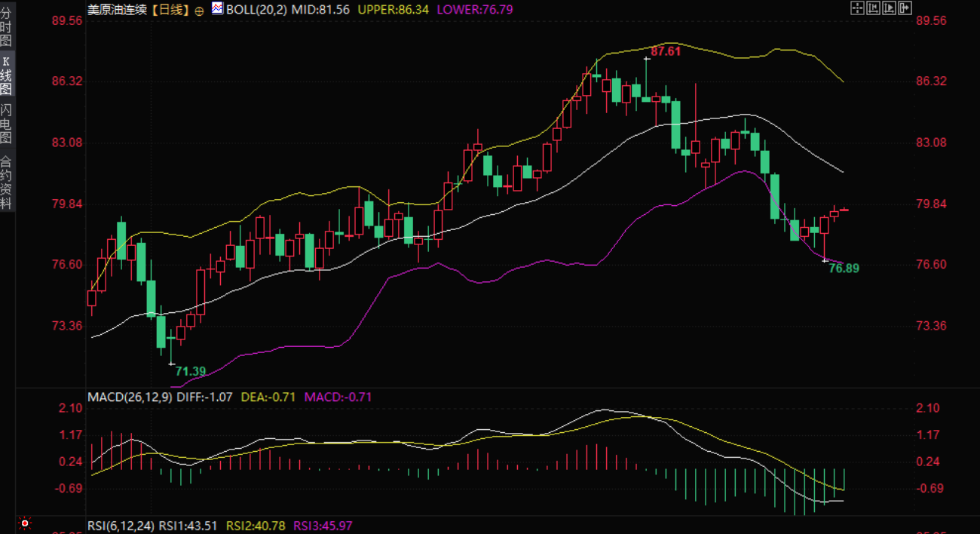Click the left axis 83.08 price label
The width and height of the screenshot is (980, 534).
tap(66, 143)
